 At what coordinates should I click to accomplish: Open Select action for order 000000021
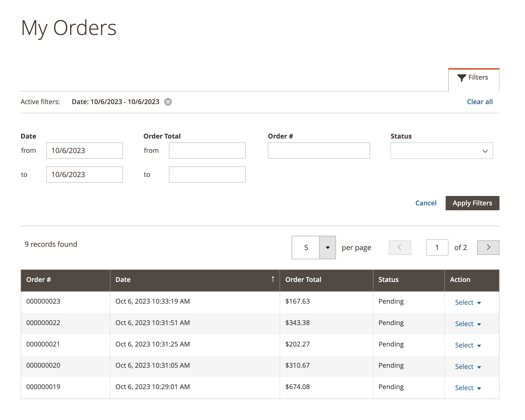(468, 345)
